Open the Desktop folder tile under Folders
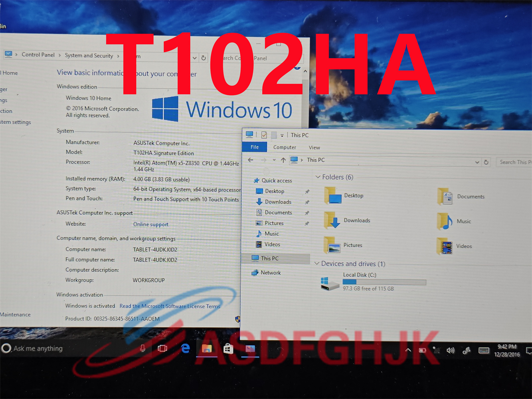The height and width of the screenshot is (399, 532). 344,196
